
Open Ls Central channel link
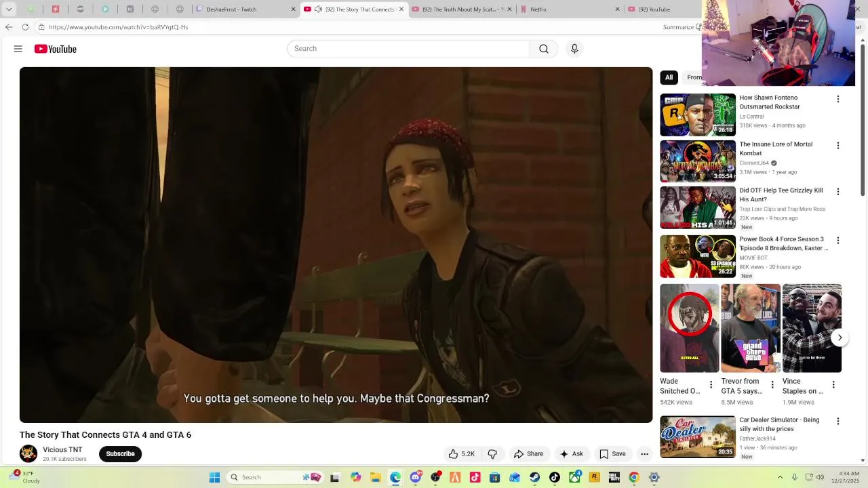[751, 117]
